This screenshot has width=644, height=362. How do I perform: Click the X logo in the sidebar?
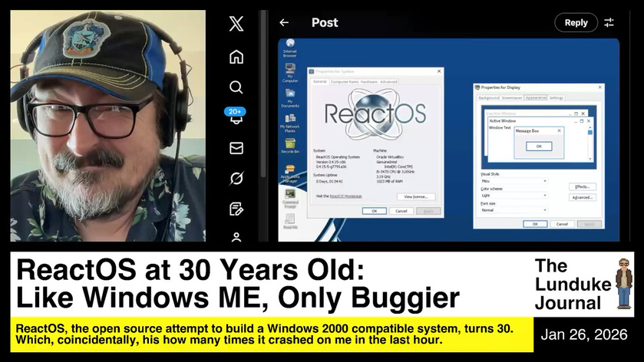[x=236, y=24]
